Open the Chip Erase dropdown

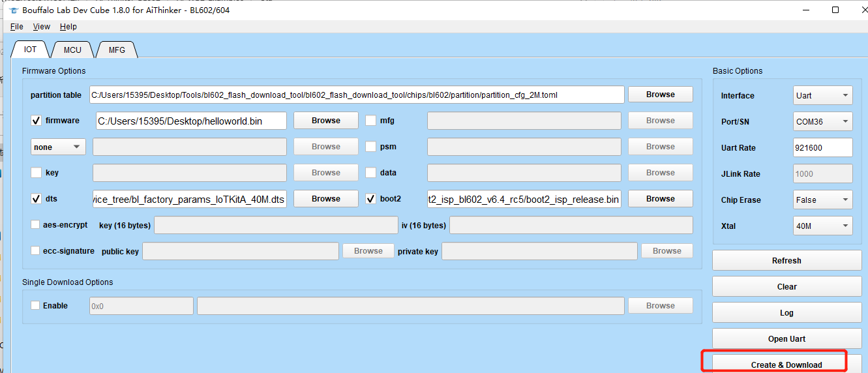pos(822,200)
